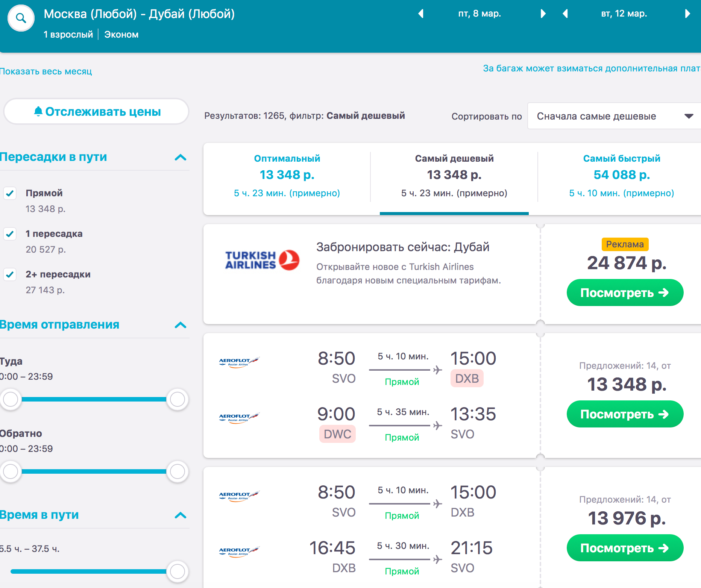Viewport: 701px width, 588px height.
Task: Collapse the Время в пути section
Action: pos(181,515)
